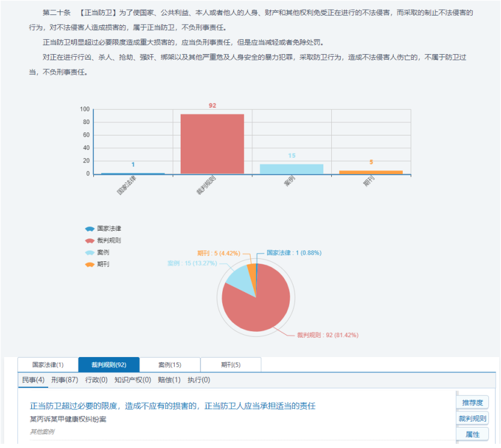
Task: Toggle the 案例 legend marker
Action: click(x=90, y=252)
